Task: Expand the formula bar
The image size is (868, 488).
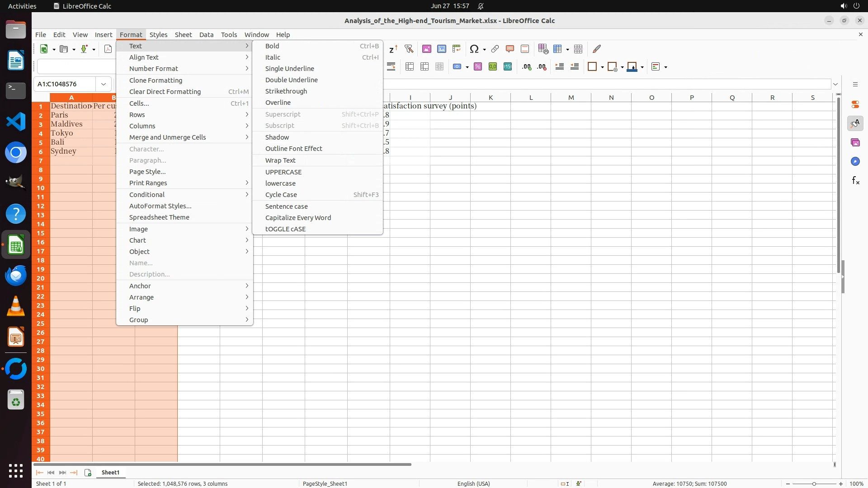Action: [835, 84]
